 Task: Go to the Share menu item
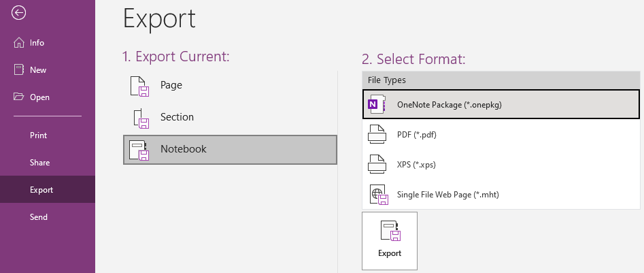point(39,163)
